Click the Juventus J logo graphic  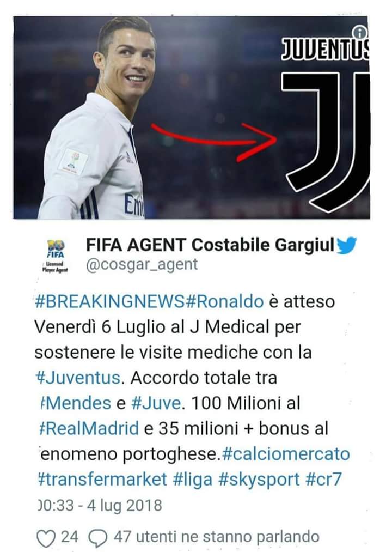tap(326, 141)
